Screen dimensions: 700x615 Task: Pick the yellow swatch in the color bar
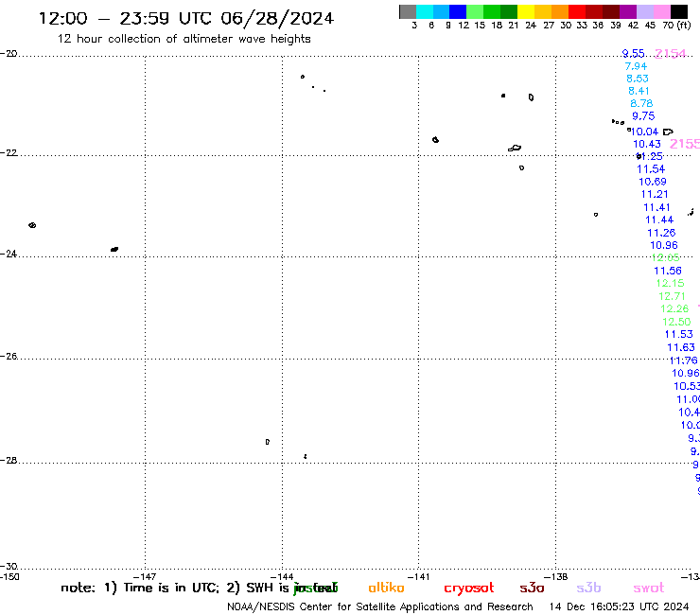(526, 11)
